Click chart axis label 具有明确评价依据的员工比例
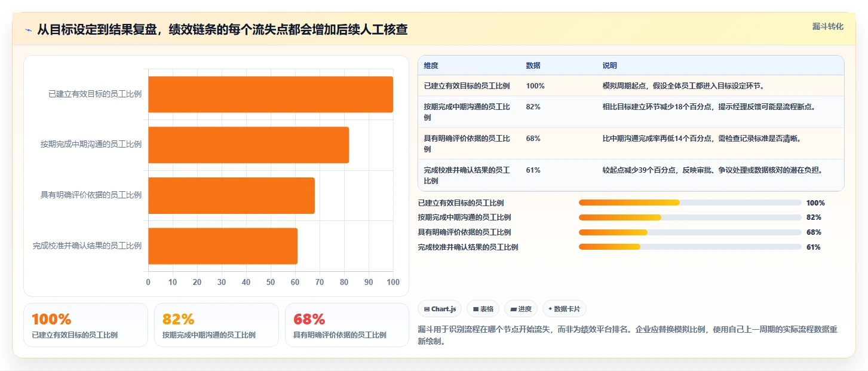This screenshot has height=371, width=868. coord(91,195)
